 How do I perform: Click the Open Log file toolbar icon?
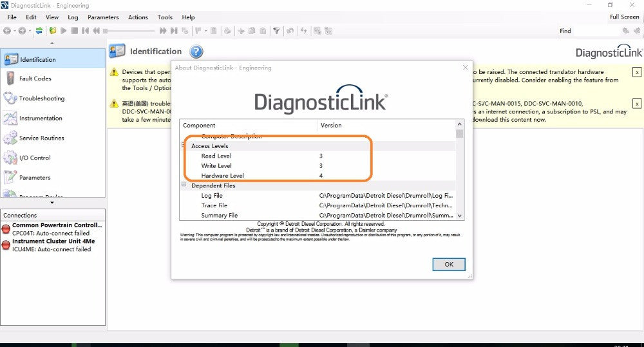click(x=53, y=31)
